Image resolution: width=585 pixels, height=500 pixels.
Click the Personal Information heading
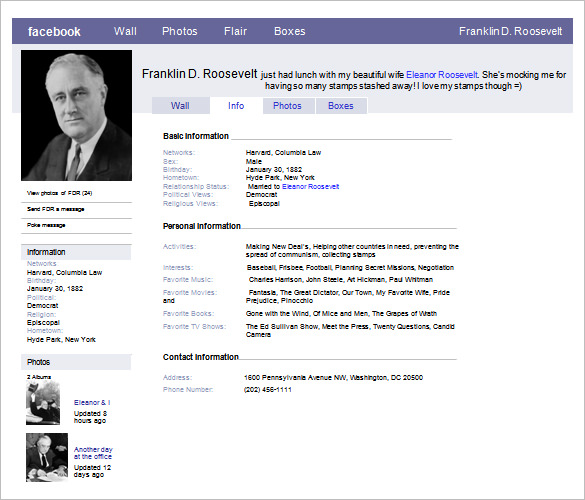201,226
